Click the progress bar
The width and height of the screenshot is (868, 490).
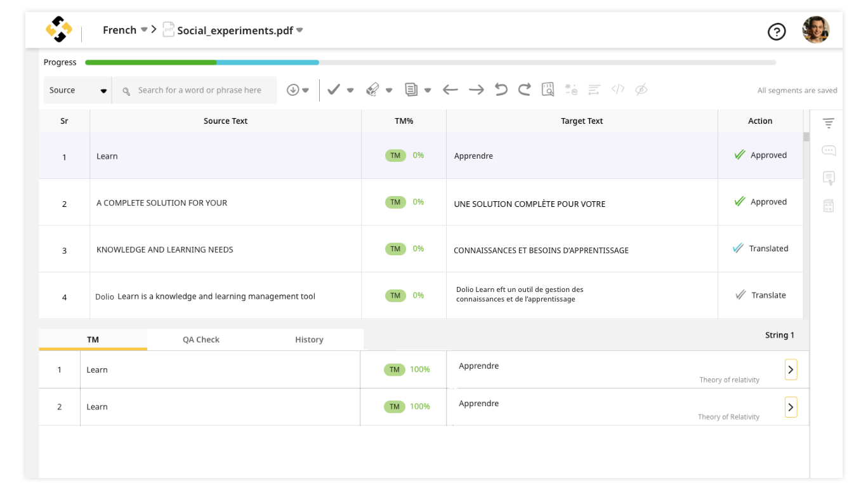[430, 62]
